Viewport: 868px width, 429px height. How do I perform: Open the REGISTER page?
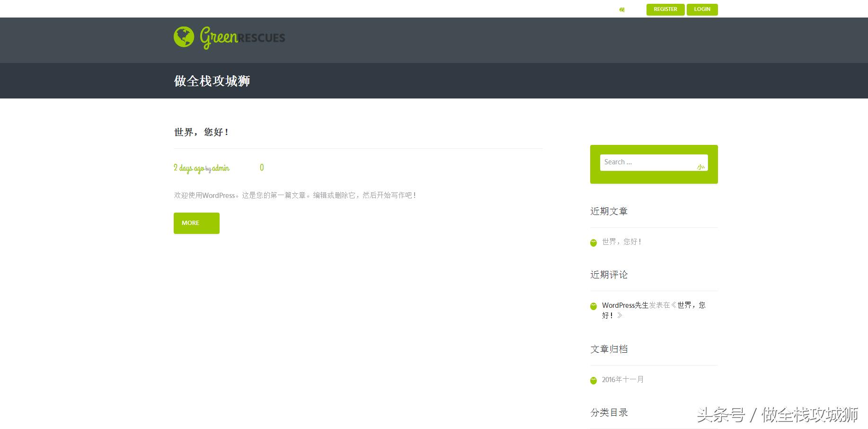(x=665, y=9)
